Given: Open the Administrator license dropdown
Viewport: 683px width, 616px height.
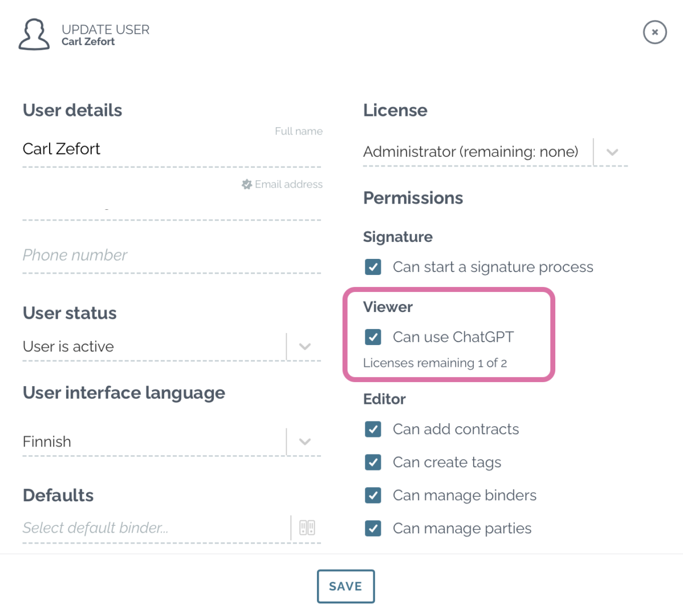Looking at the screenshot, I should 612,152.
